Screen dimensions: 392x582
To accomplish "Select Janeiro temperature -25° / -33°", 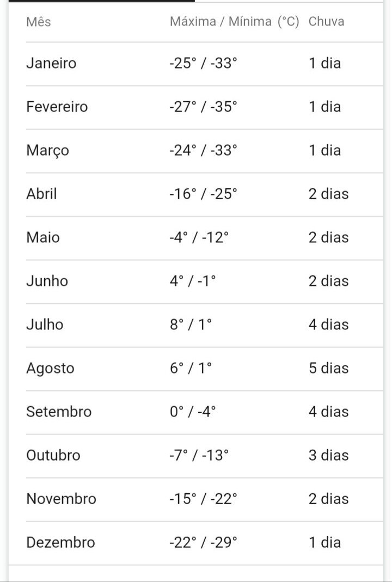I will (x=203, y=63).
